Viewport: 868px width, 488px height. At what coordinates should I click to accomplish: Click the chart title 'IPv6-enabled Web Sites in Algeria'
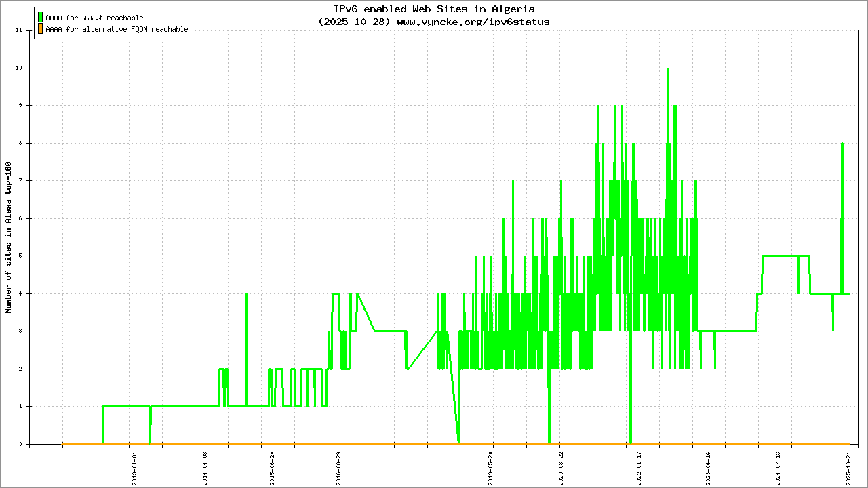point(434,9)
